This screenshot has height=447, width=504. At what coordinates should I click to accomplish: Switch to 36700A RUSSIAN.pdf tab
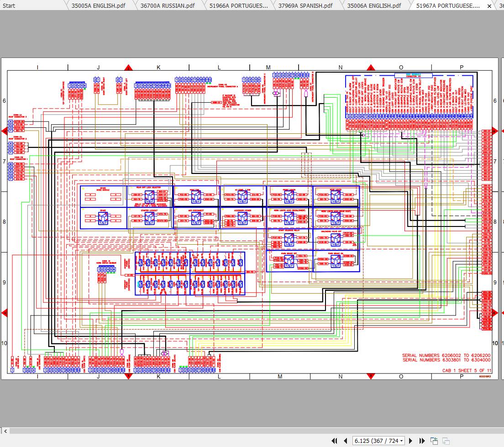click(168, 5)
